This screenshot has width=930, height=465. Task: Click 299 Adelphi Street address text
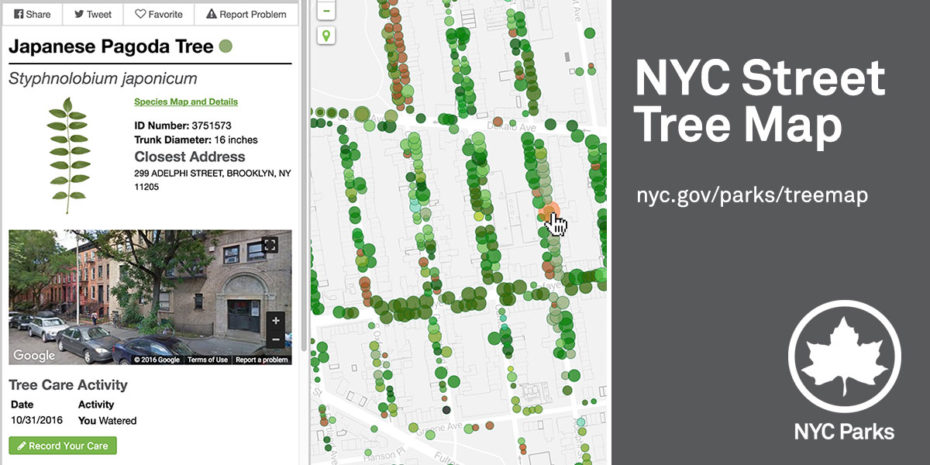(213, 180)
